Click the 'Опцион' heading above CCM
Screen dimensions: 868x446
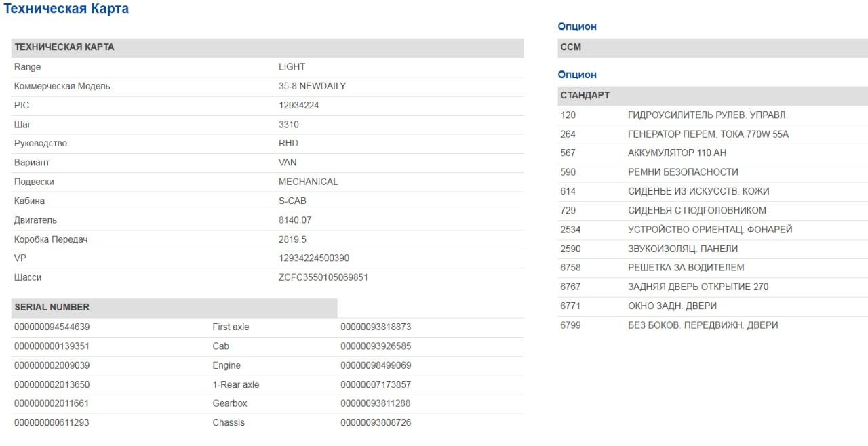[x=577, y=26]
